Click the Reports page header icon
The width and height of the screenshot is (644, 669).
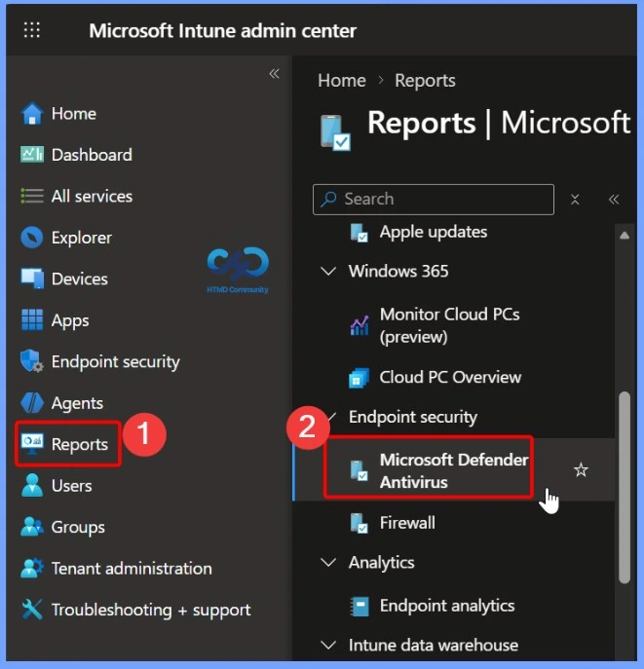click(335, 132)
